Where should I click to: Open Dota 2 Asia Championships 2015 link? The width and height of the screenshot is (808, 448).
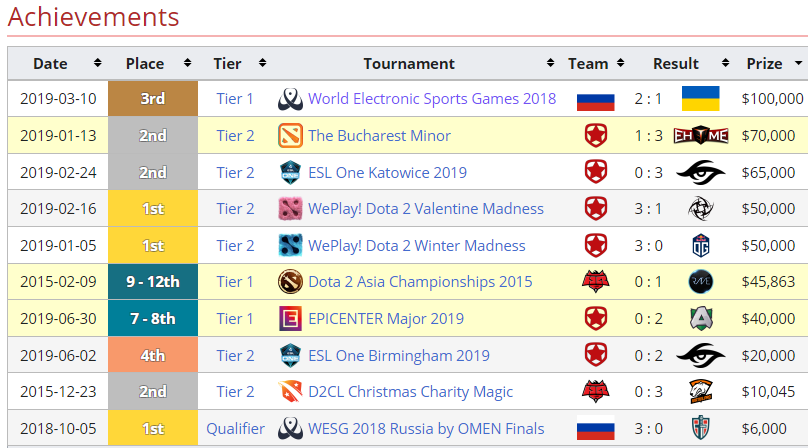(x=420, y=282)
